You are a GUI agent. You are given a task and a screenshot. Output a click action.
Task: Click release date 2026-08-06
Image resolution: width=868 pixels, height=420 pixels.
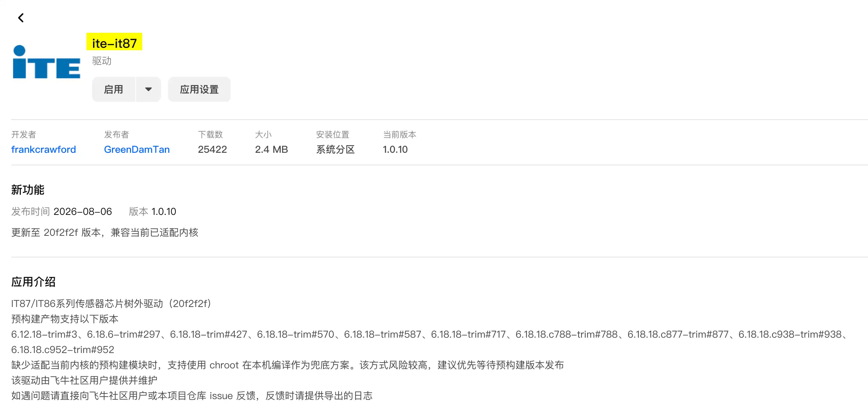pyautogui.click(x=83, y=212)
